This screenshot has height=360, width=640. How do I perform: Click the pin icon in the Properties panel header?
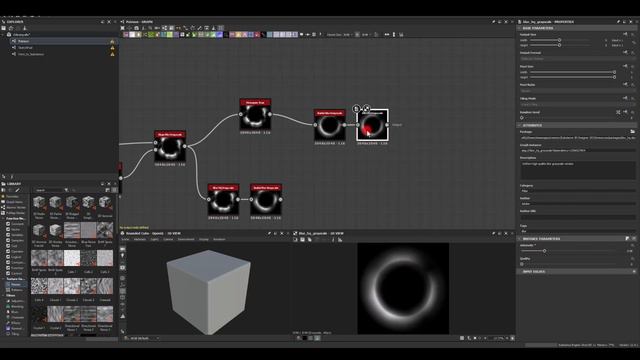618,22
